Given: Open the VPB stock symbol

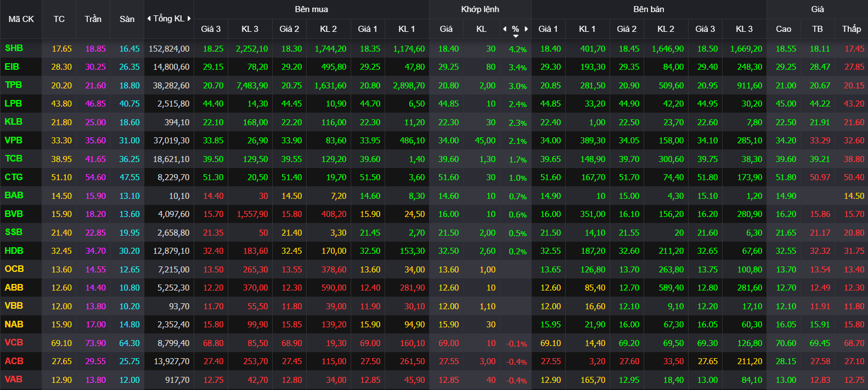Looking at the screenshot, I should [x=14, y=140].
